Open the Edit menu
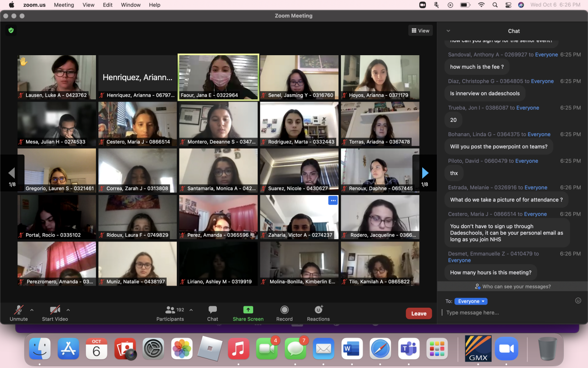The height and width of the screenshot is (368, 588). (108, 5)
